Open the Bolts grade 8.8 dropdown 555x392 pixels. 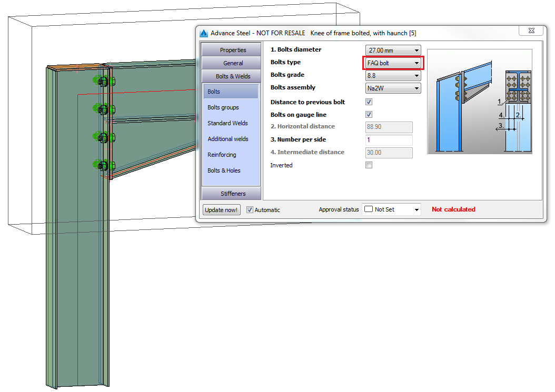(x=393, y=76)
